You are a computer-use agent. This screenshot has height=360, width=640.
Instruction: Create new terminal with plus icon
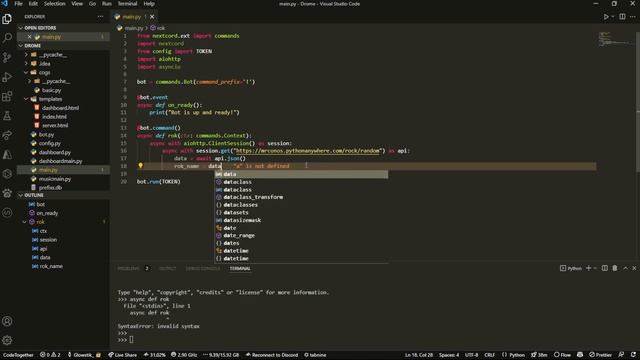coord(588,268)
